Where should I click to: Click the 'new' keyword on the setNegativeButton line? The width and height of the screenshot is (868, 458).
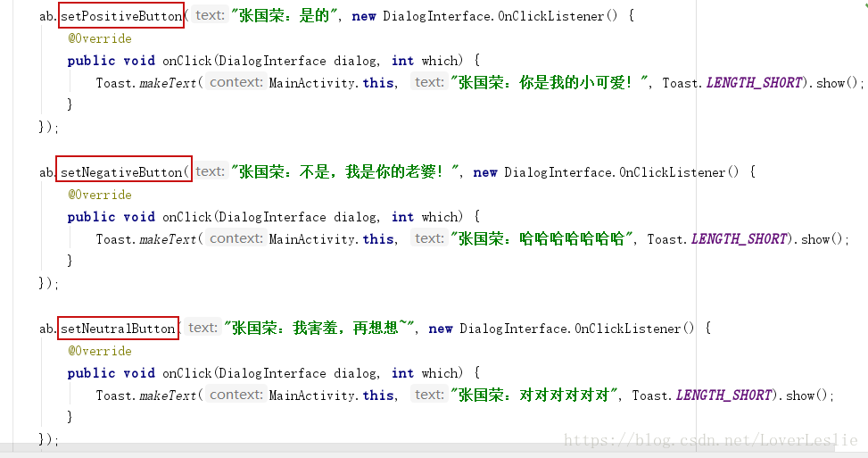tap(485, 173)
